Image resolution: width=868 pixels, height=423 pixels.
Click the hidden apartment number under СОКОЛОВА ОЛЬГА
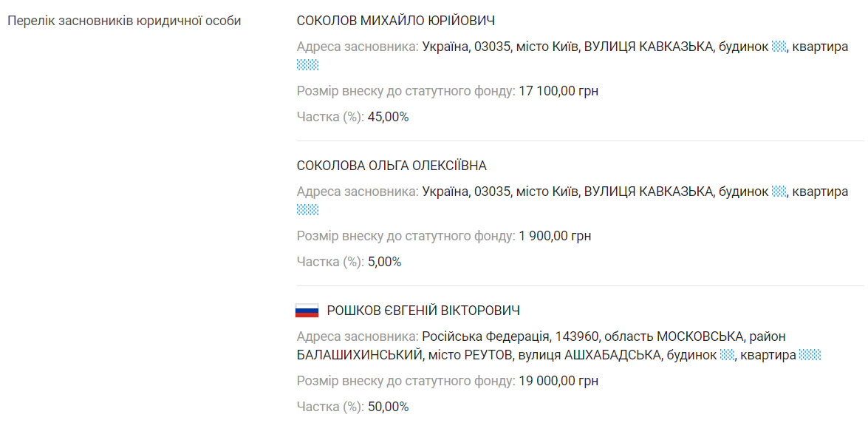tap(307, 210)
